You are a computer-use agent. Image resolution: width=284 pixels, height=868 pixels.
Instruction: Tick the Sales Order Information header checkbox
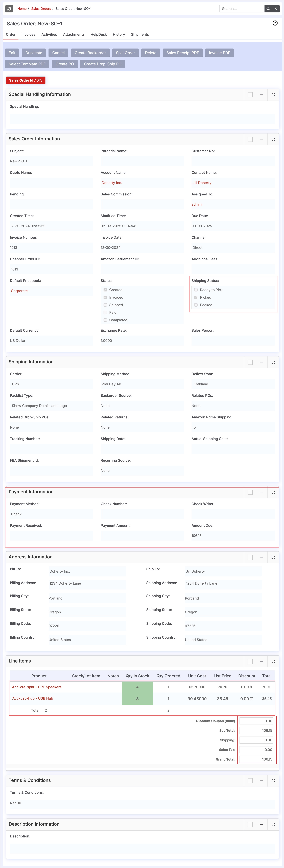(x=250, y=139)
